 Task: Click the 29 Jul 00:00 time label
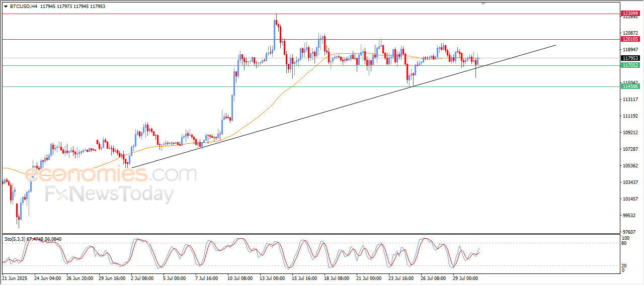(465, 277)
